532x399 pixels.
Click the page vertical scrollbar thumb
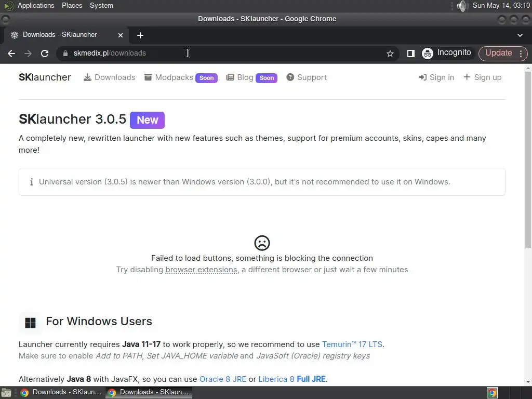coord(528,159)
